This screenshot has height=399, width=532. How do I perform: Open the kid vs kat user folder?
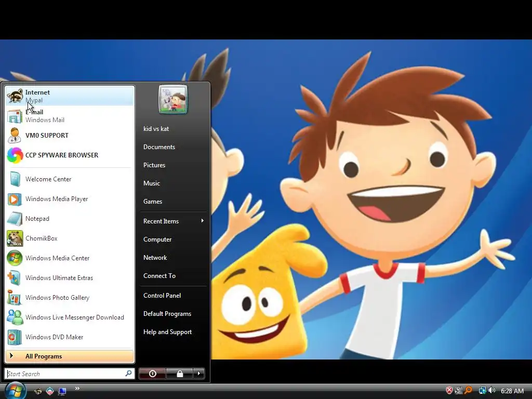[x=174, y=129]
